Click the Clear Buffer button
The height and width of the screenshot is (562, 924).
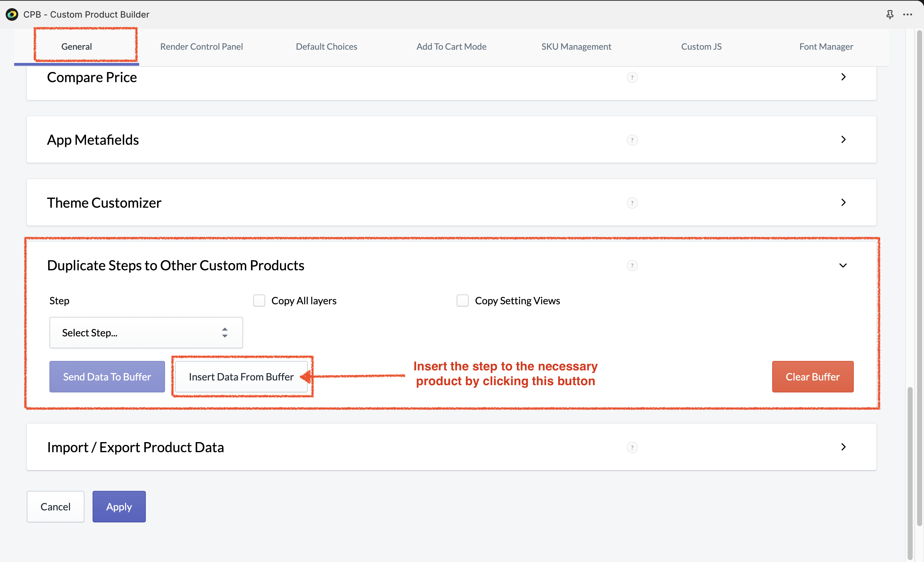[813, 377]
